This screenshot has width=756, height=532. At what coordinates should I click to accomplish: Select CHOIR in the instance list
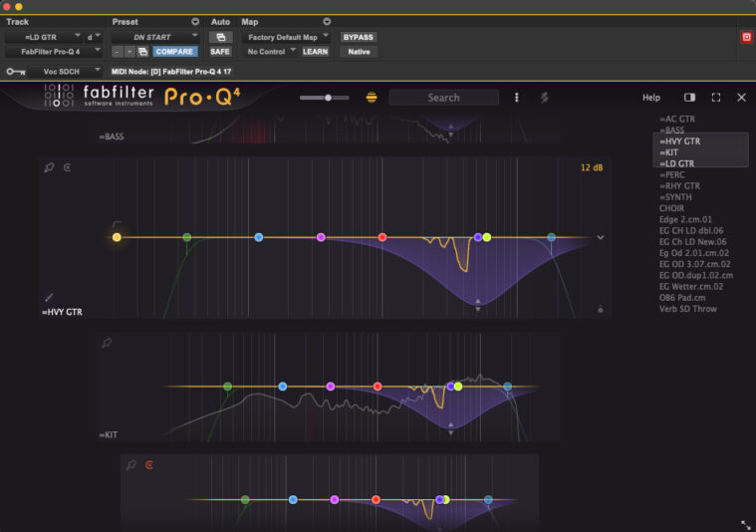coord(671,208)
